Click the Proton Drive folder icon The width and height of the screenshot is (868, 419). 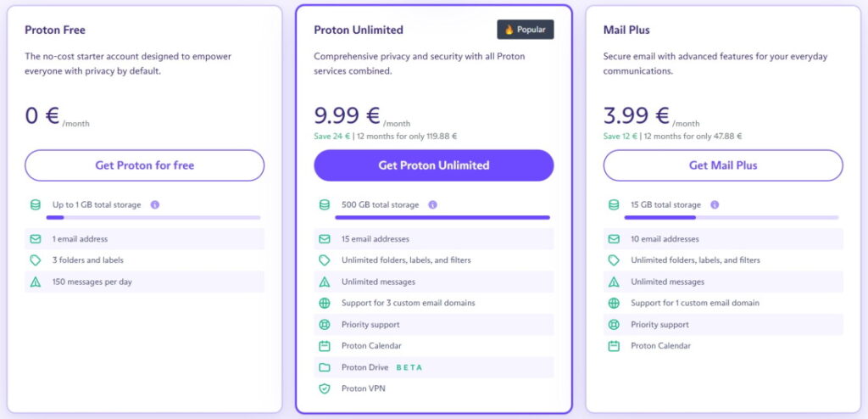[324, 367]
